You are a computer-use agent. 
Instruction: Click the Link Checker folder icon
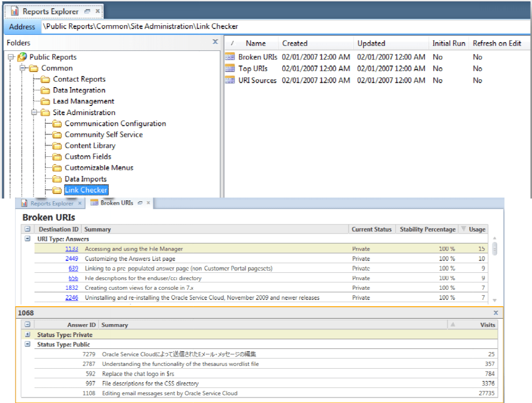57,190
